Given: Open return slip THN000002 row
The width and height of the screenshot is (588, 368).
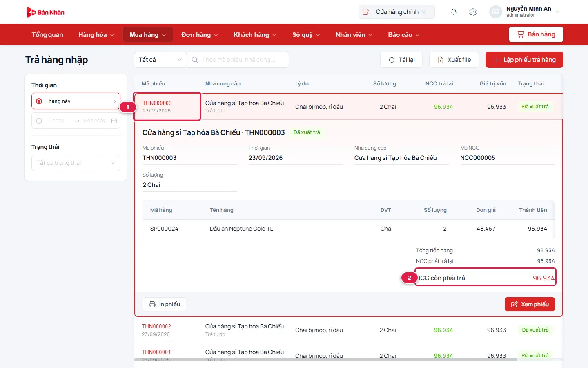Looking at the screenshot, I should point(349,330).
